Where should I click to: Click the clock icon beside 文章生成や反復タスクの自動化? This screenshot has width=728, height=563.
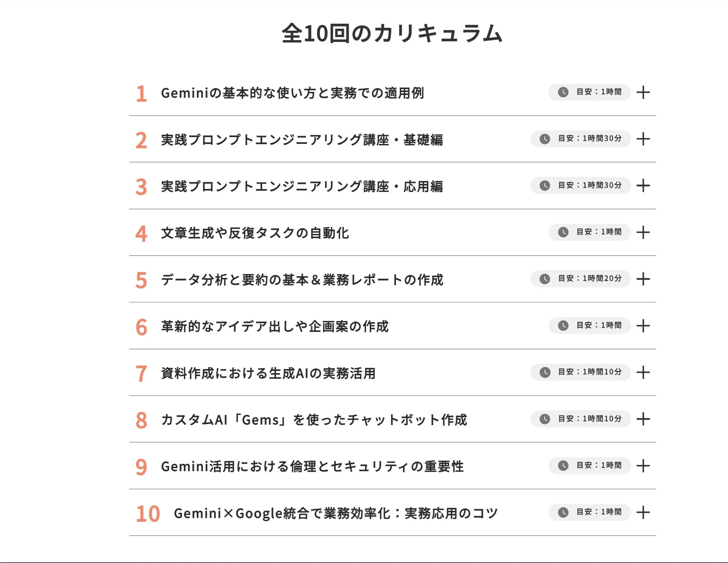coord(563,232)
